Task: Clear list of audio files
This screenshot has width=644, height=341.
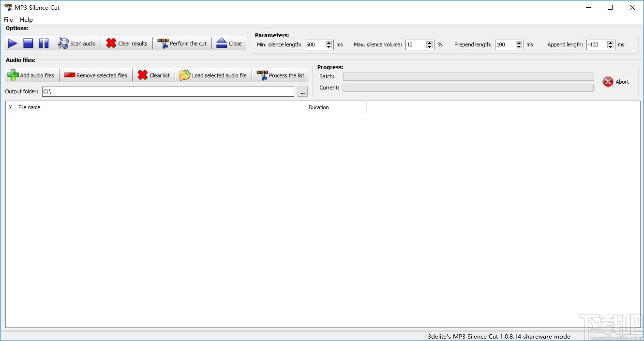Action: 154,75
